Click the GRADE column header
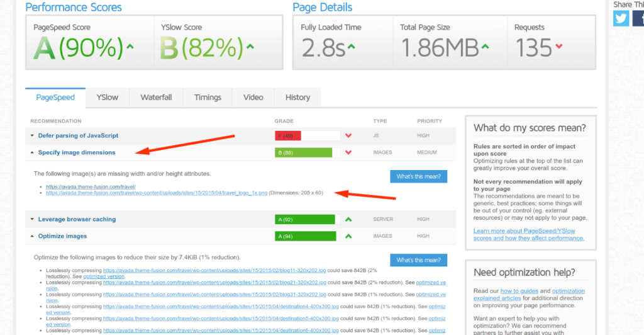 point(284,121)
